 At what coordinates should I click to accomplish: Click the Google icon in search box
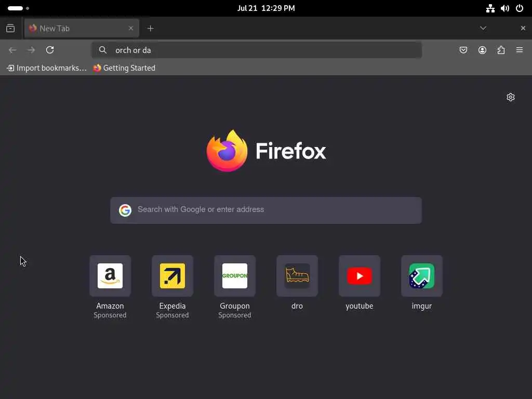pos(125,210)
